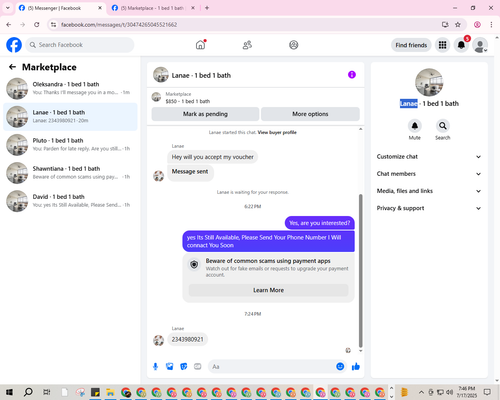Click the listing thumbnail in Marketplace header
Viewport: 500px width, 400px height.
click(156, 97)
